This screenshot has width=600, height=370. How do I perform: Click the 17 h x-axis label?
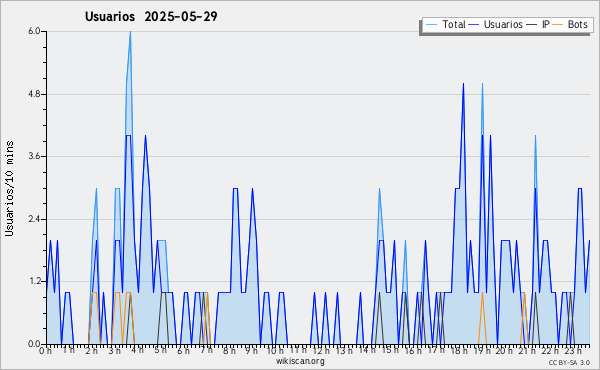coord(436,350)
